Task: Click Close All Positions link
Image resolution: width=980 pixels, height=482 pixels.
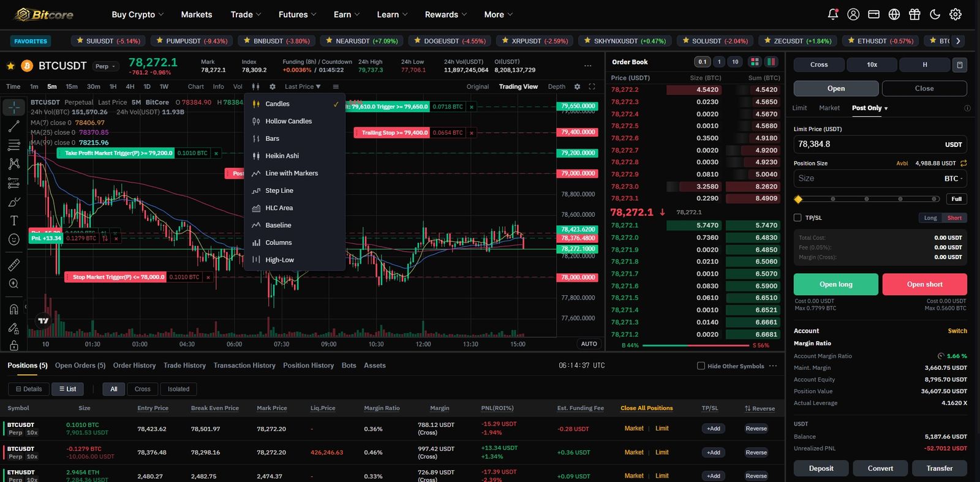Action: coord(647,408)
